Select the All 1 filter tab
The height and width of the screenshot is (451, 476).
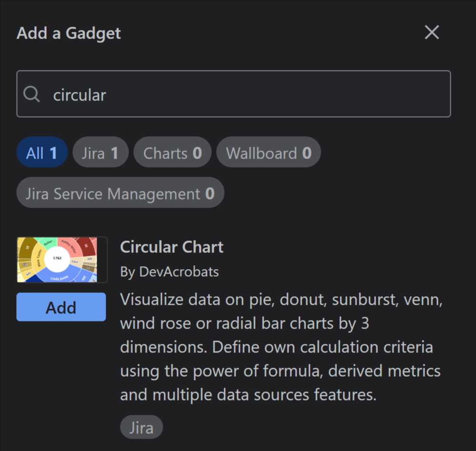coord(42,152)
